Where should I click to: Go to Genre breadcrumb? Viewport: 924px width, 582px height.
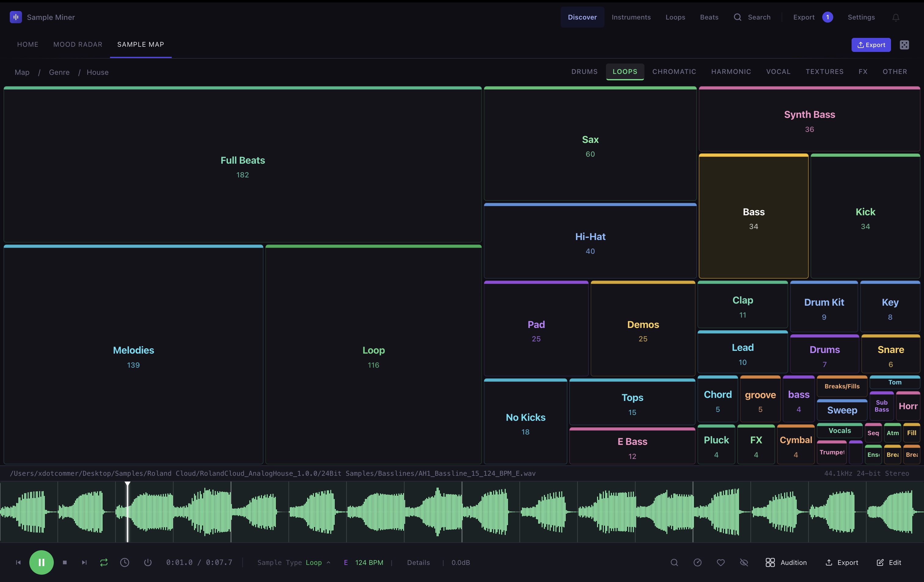tap(59, 72)
